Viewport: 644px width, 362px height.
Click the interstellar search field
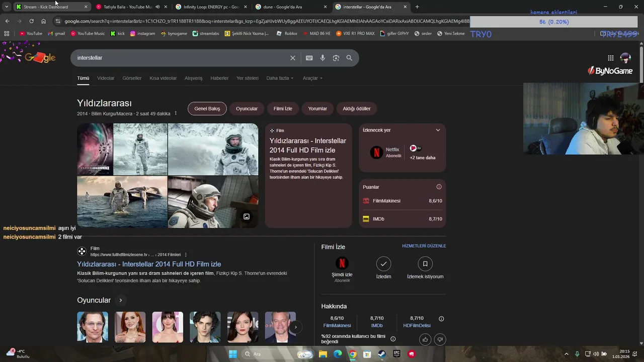(181, 58)
